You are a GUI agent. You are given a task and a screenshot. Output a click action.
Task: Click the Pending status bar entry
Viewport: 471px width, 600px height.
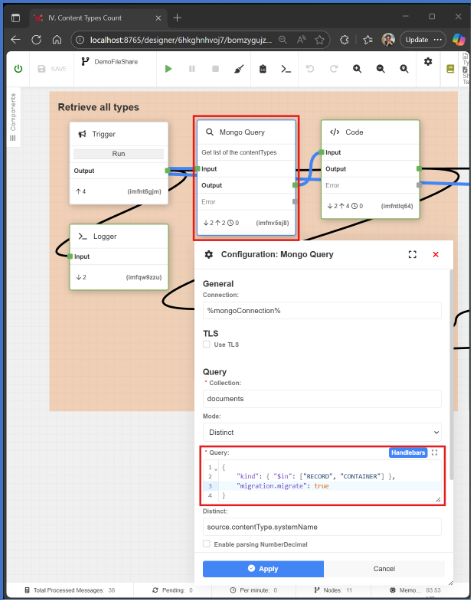173,590
